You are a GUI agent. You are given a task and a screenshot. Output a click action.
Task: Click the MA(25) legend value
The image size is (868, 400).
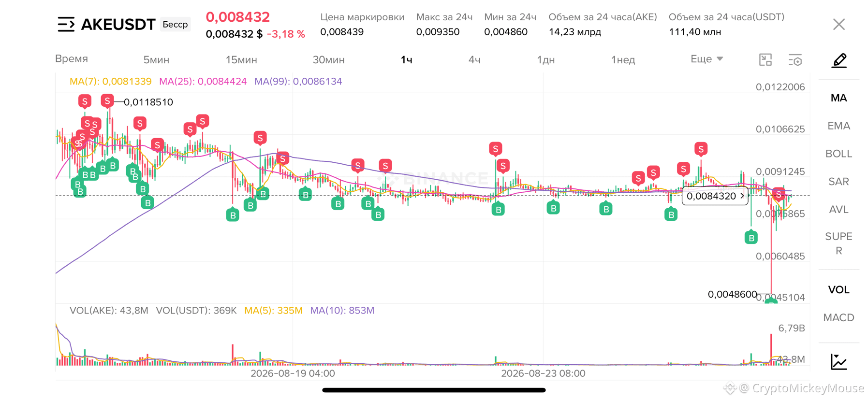point(203,81)
